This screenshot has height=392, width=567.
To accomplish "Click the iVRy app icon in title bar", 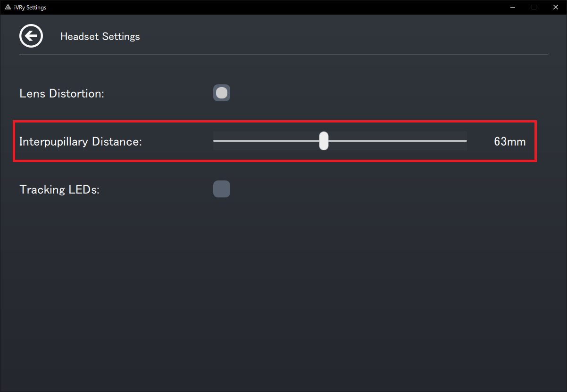I will pos(8,8).
